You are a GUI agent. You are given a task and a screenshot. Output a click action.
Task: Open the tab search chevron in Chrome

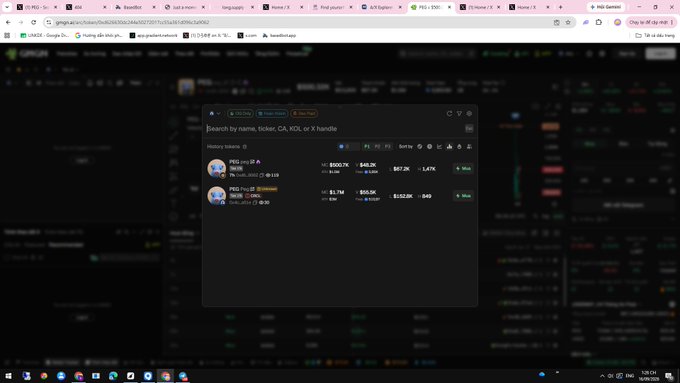click(7, 7)
